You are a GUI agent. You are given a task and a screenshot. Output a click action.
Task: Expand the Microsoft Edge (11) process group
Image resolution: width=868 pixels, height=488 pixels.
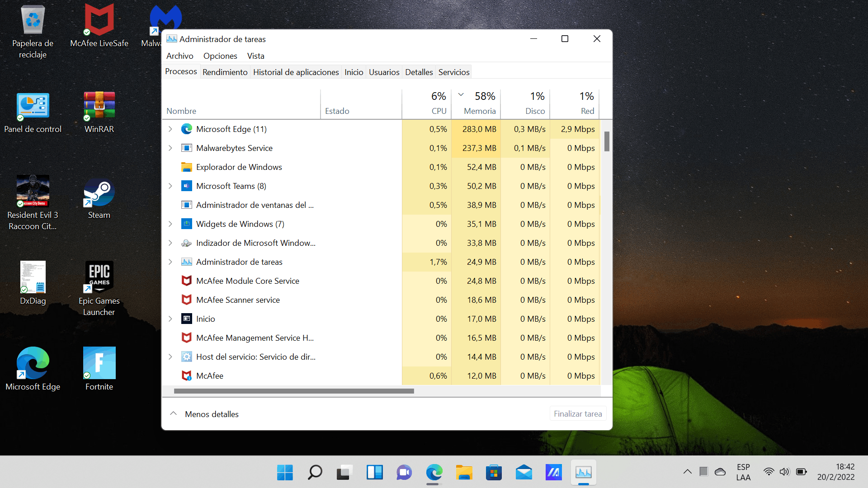tap(170, 129)
